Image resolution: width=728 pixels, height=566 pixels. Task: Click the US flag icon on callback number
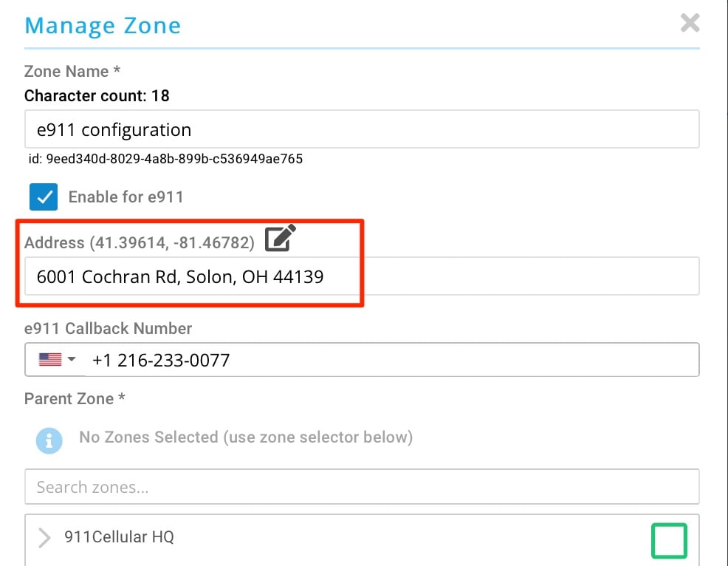pos(49,359)
